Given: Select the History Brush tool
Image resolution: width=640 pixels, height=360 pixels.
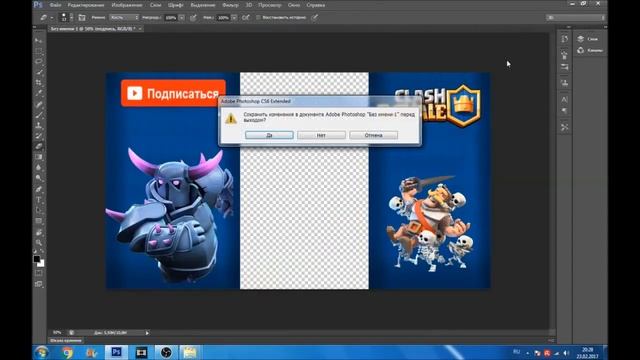Looking at the screenshot, I should 38,136.
